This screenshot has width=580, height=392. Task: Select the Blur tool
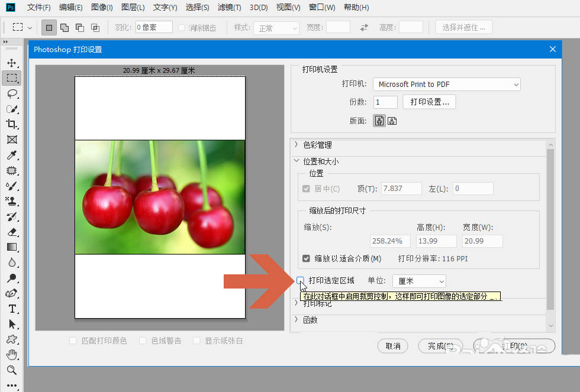(x=12, y=263)
